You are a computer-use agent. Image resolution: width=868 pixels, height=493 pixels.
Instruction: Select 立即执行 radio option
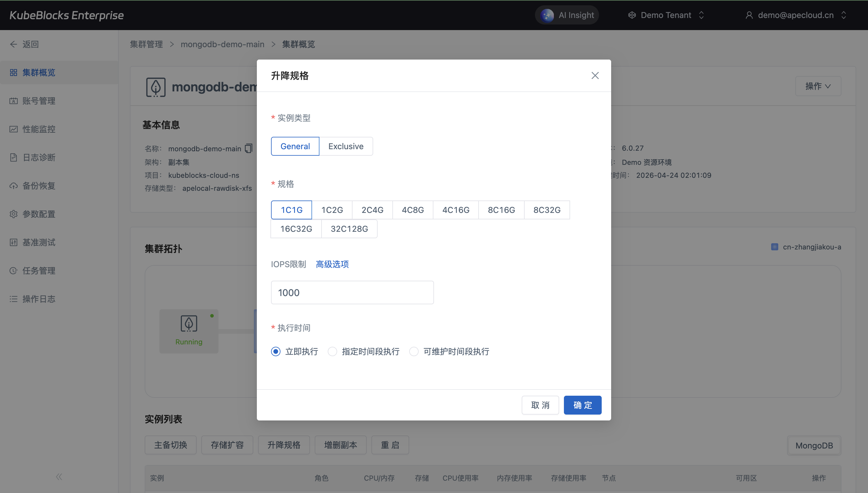click(x=276, y=351)
